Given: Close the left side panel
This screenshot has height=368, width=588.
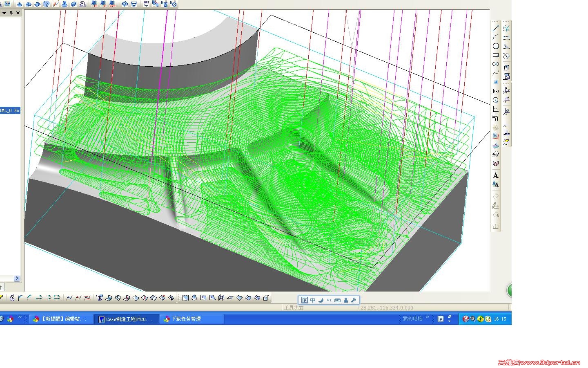Looking at the screenshot, I should [x=18, y=13].
